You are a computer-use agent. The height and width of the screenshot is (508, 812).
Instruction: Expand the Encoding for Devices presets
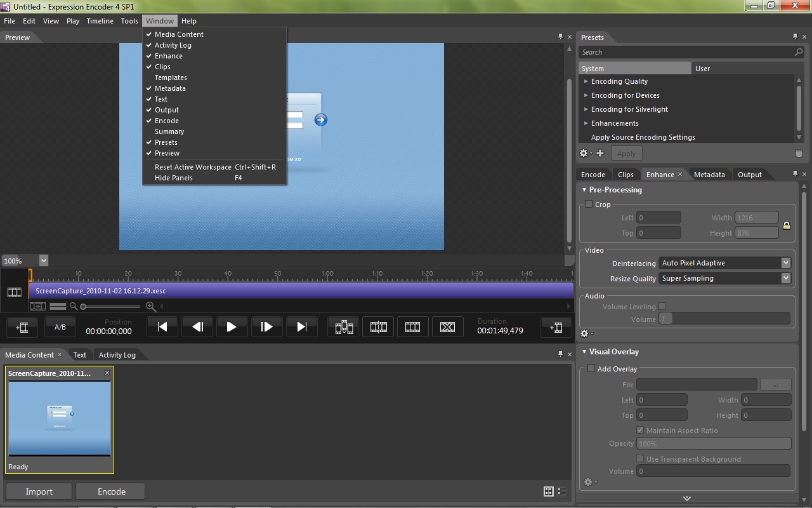pos(586,95)
